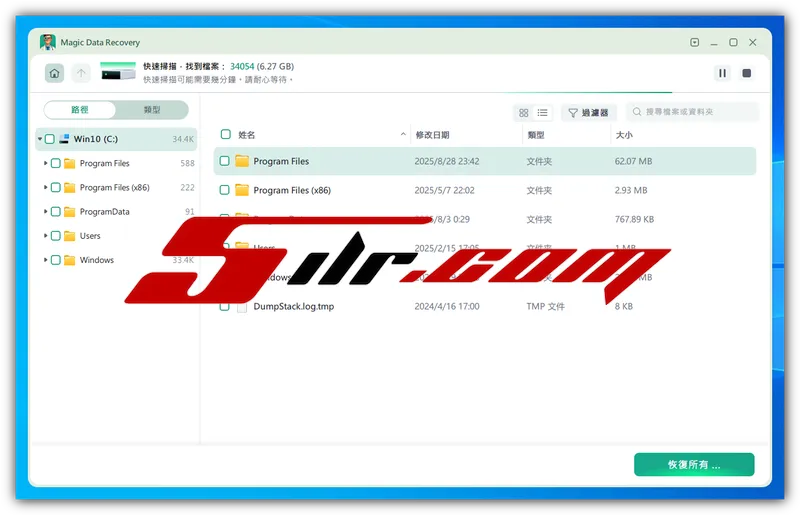800x515 pixels.
Task: Click the Magic Data Recovery app logo
Action: click(x=48, y=42)
